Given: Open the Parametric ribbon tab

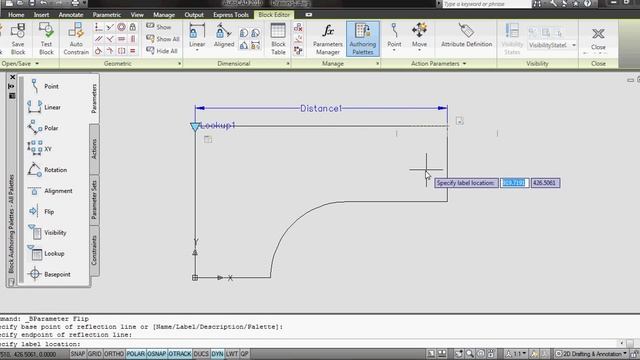Looking at the screenshot, I should 107,15.
